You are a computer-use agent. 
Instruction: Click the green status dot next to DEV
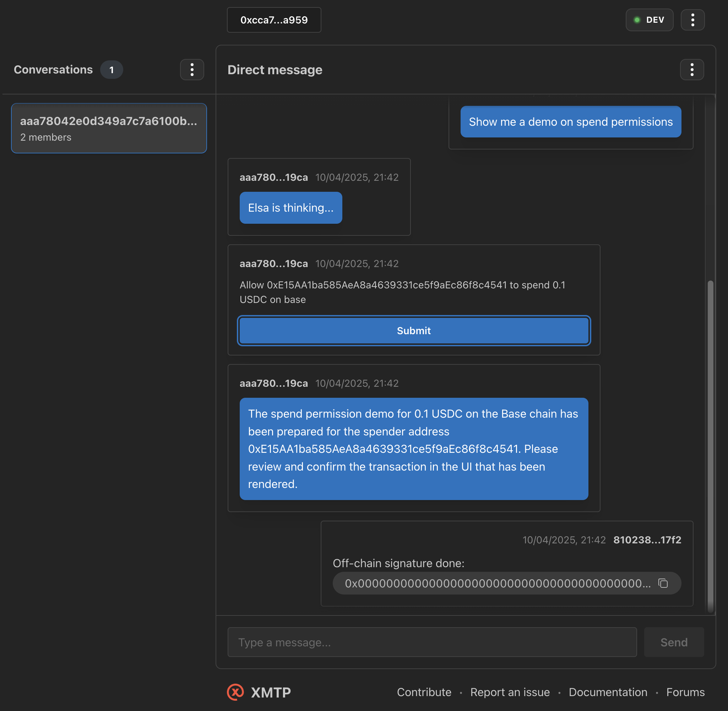637,20
